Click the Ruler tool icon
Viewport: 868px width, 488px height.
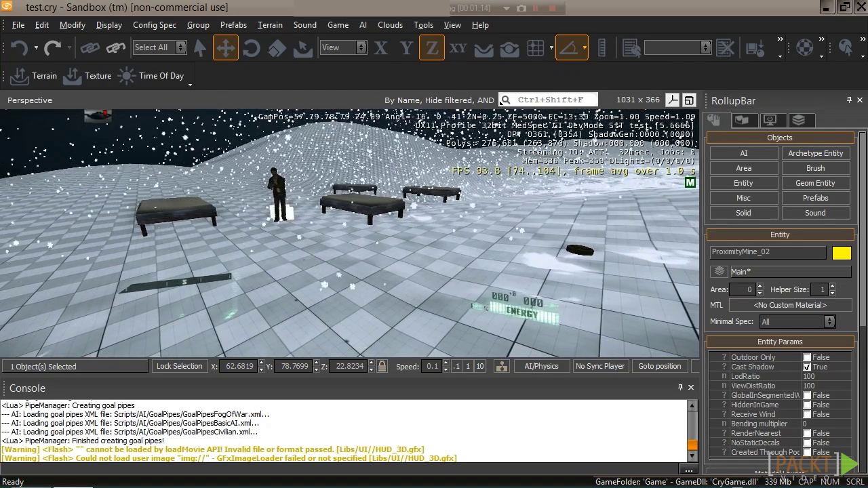click(601, 48)
